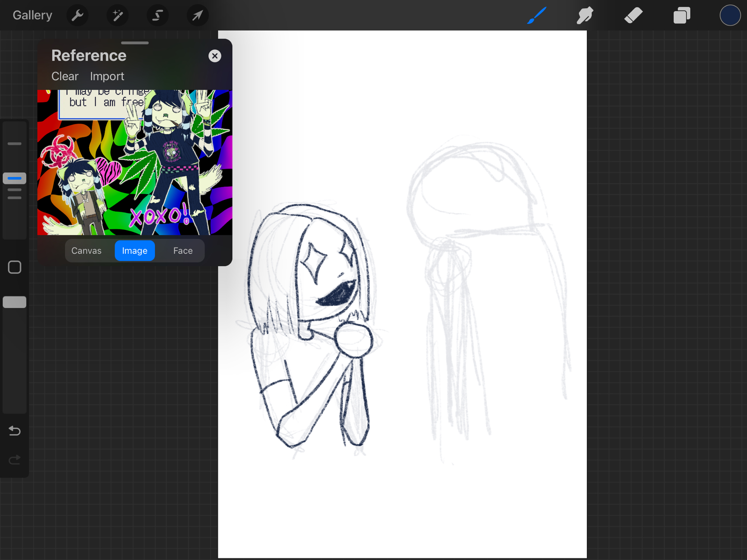
Task: Activate the Transform arrow tool
Action: pyautogui.click(x=198, y=15)
